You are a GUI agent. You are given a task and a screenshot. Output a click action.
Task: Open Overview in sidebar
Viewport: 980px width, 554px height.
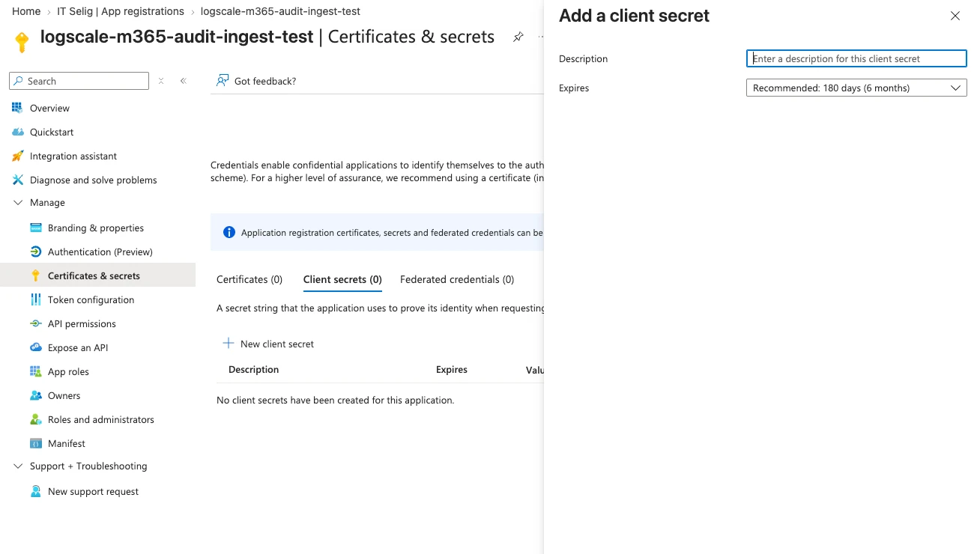(49, 108)
